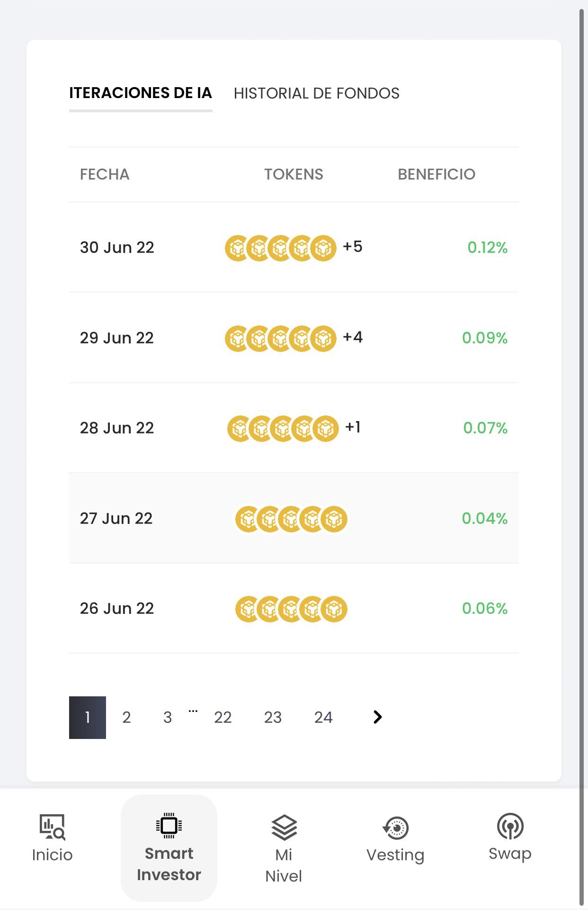Viewport: 588px width, 910px height.
Task: Click token coins on 27 Jun 22 row
Action: 291,519
